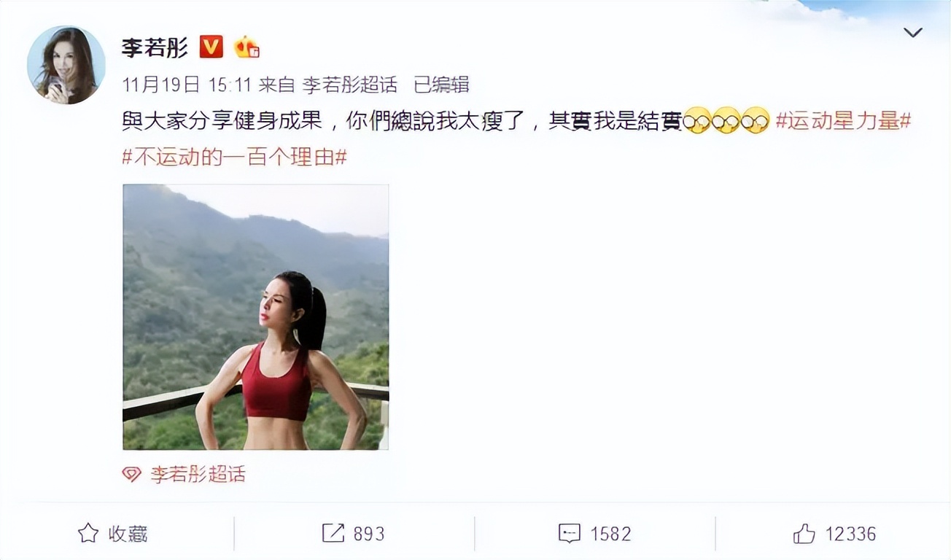This screenshot has height=560, width=951.
Task: Open the #运动星力量# hashtag
Action: (x=843, y=121)
